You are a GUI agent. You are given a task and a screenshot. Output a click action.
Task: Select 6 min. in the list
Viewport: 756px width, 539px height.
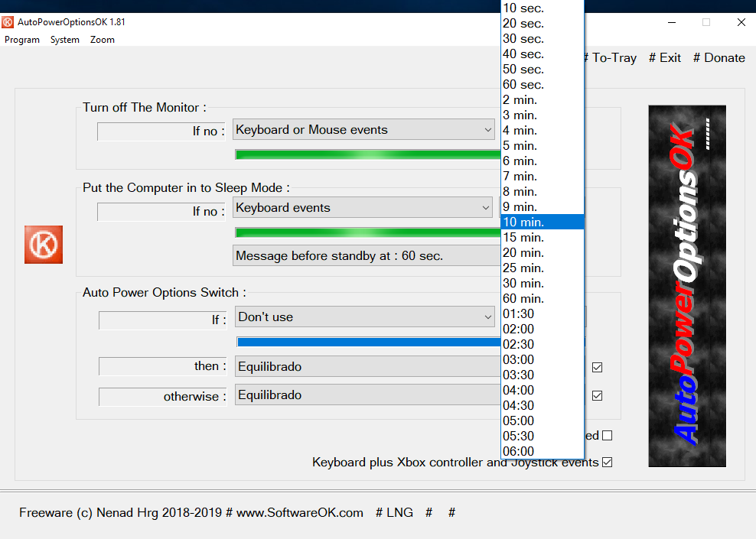543,161
